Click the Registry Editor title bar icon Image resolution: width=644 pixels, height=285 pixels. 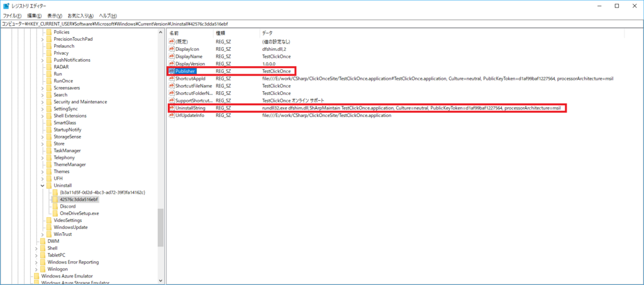[x=6, y=6]
